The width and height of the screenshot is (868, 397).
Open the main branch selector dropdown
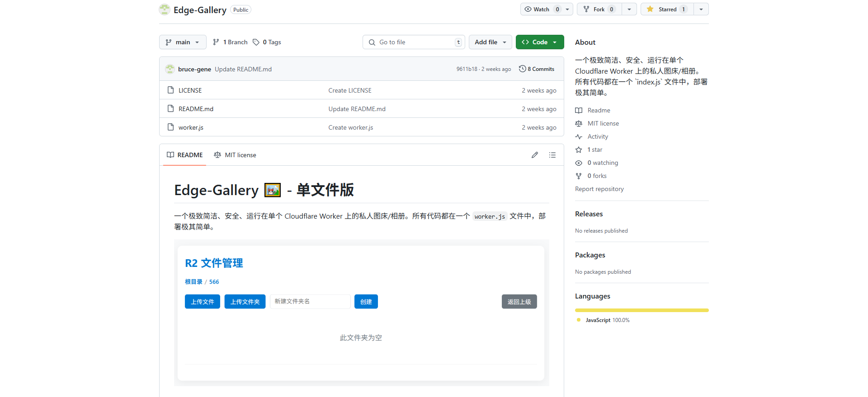pyautogui.click(x=183, y=42)
